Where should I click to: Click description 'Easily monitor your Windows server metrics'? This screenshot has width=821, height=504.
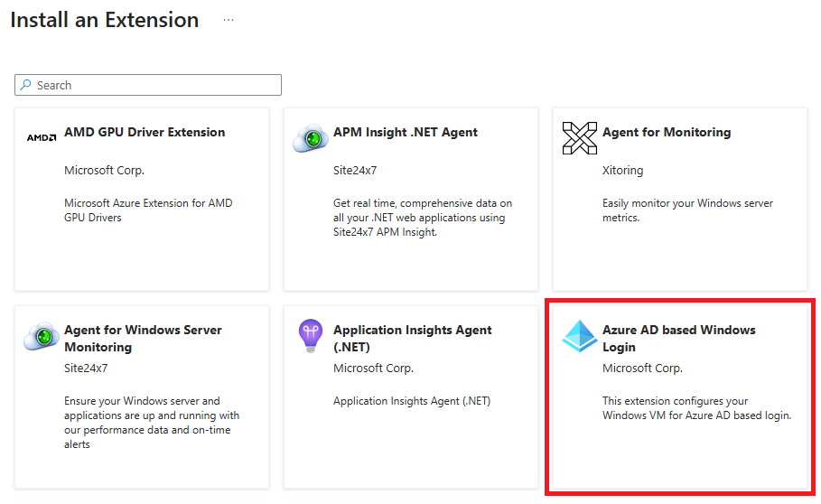[x=687, y=210]
